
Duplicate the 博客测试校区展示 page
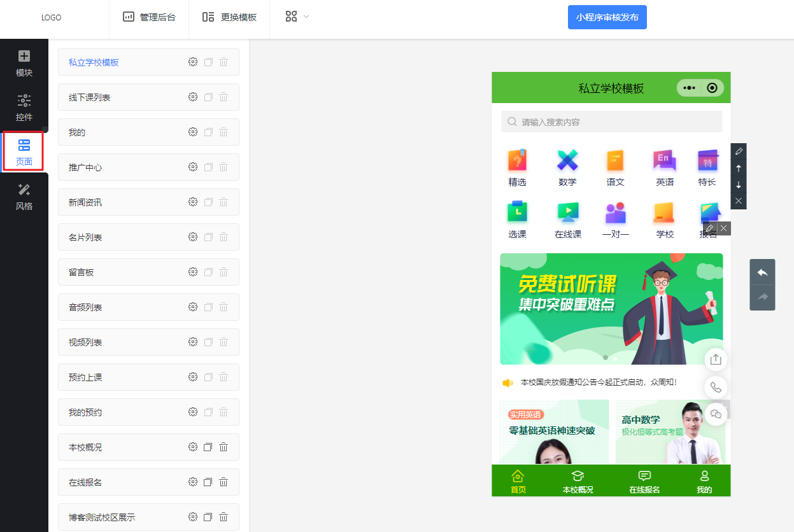coord(208,517)
